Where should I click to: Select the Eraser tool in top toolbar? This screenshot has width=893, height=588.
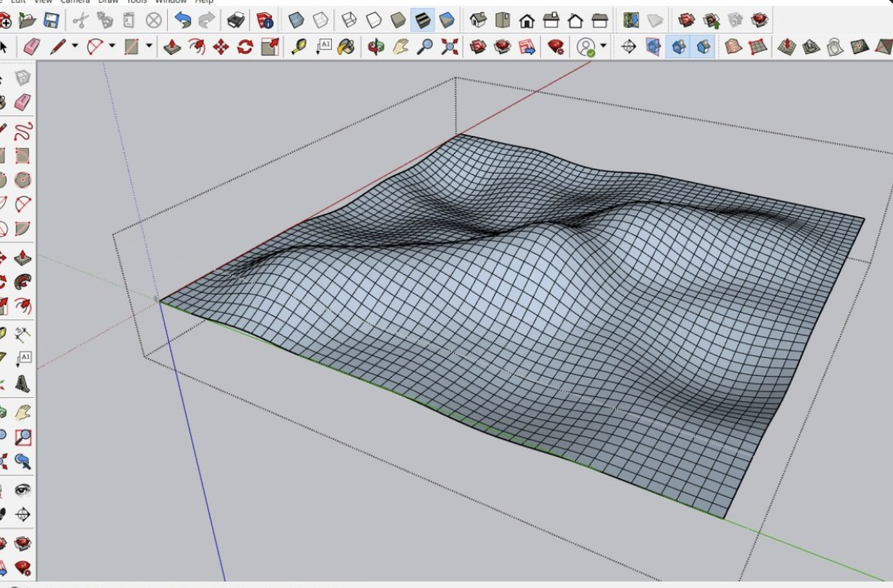[x=32, y=47]
